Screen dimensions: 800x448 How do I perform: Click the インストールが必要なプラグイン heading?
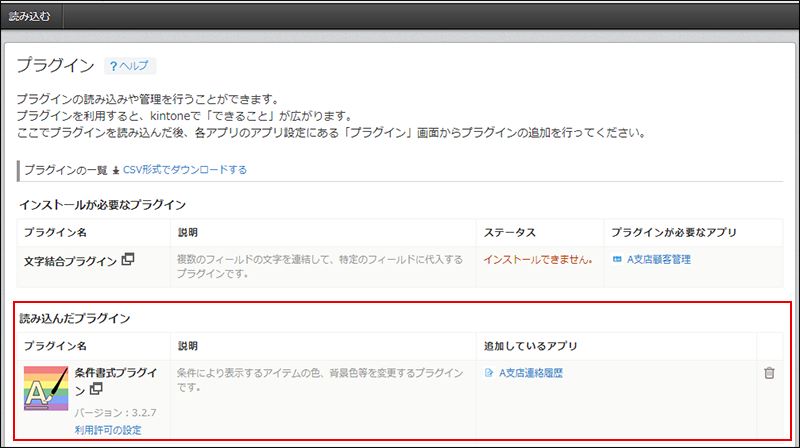(x=103, y=205)
